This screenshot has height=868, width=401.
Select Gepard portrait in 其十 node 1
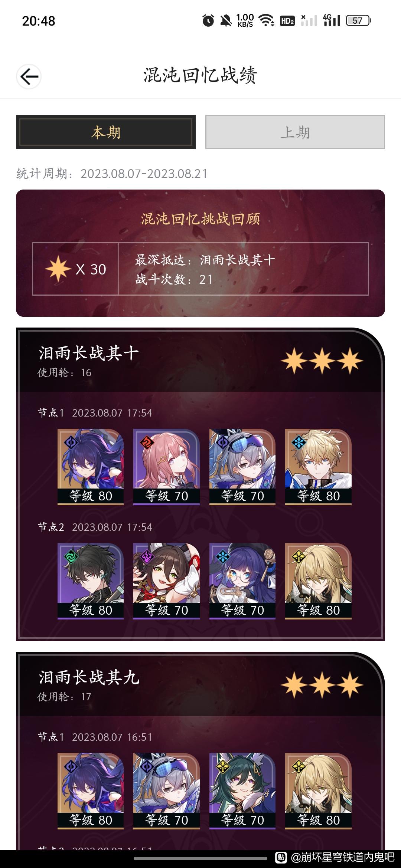point(318,467)
